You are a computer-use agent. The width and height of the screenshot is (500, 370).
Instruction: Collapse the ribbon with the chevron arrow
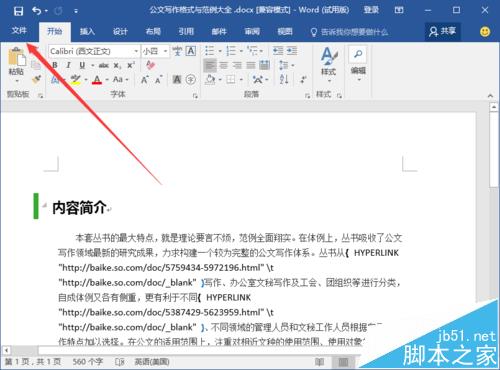(x=490, y=96)
